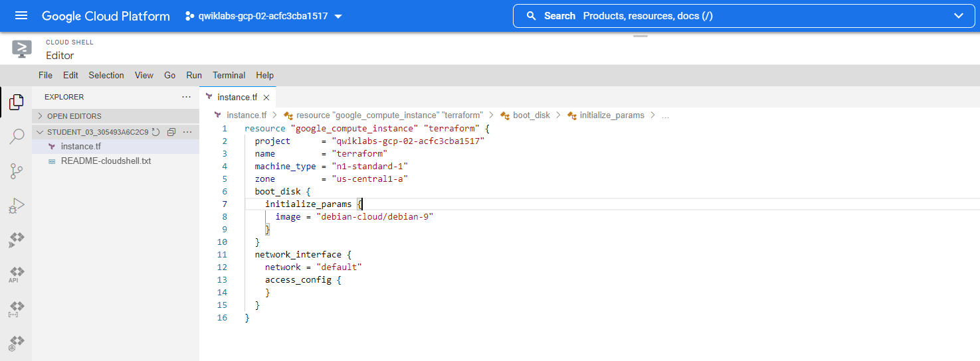Click the "us-central1-a" zone value
This screenshot has width=980, height=361.
click(x=369, y=179)
